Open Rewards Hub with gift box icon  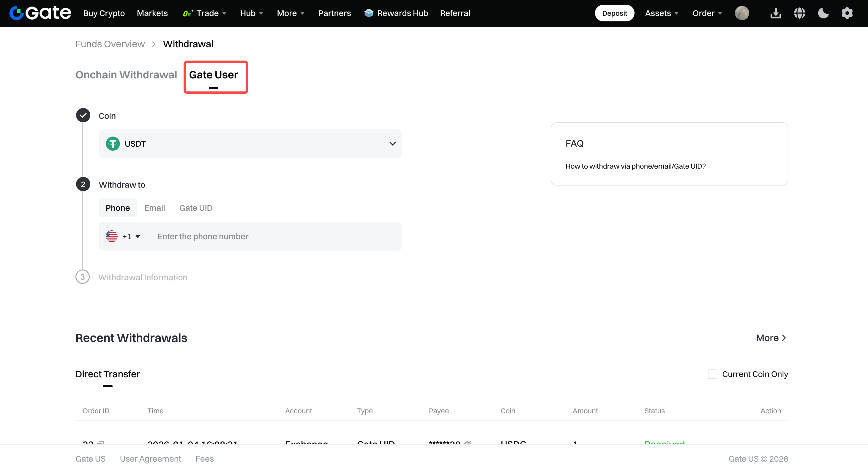[396, 13]
